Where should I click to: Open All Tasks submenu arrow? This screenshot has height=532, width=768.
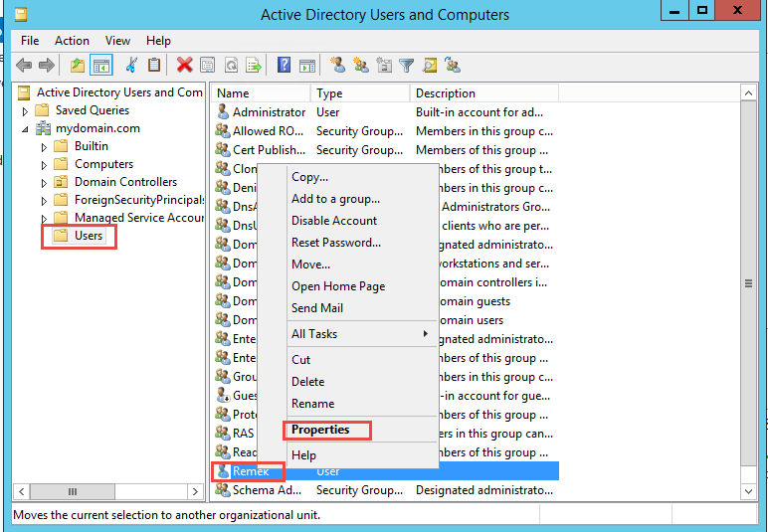point(425,334)
